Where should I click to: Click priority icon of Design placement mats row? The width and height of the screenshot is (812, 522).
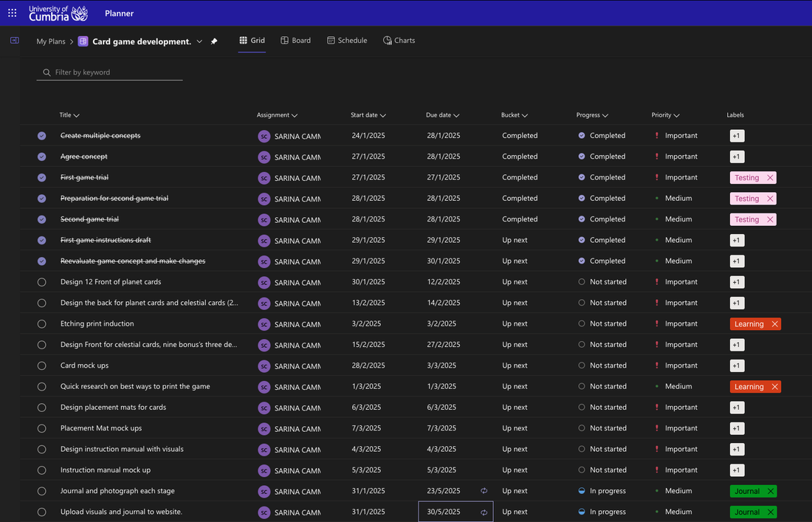coord(657,408)
